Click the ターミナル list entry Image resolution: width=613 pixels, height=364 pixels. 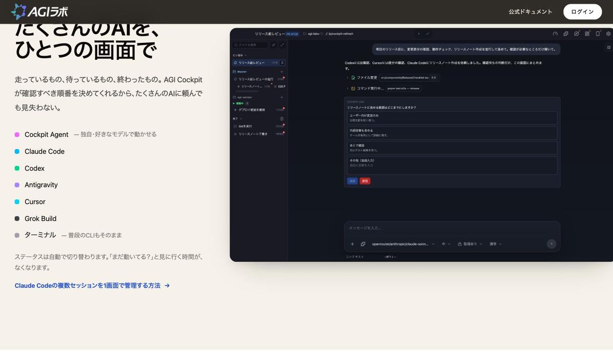coord(40,235)
